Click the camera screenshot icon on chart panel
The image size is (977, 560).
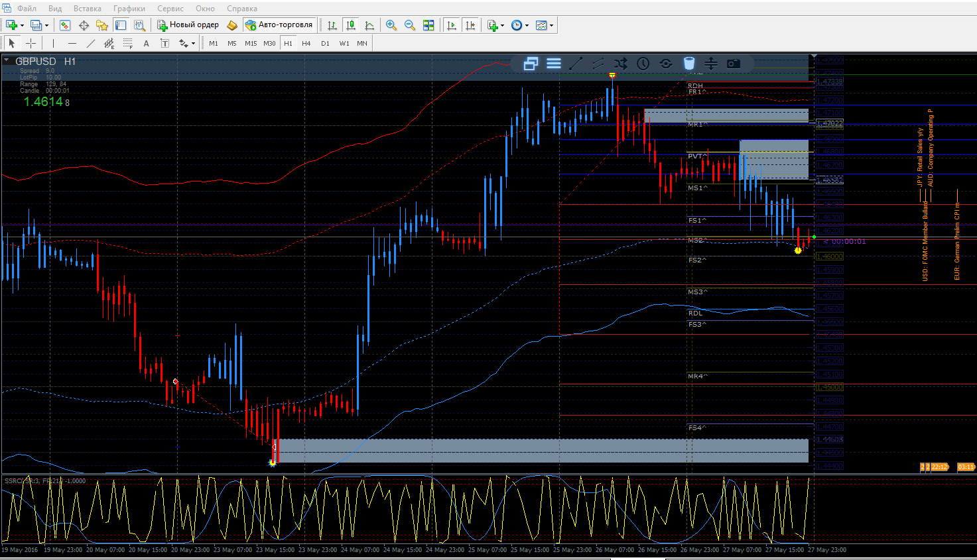click(733, 64)
